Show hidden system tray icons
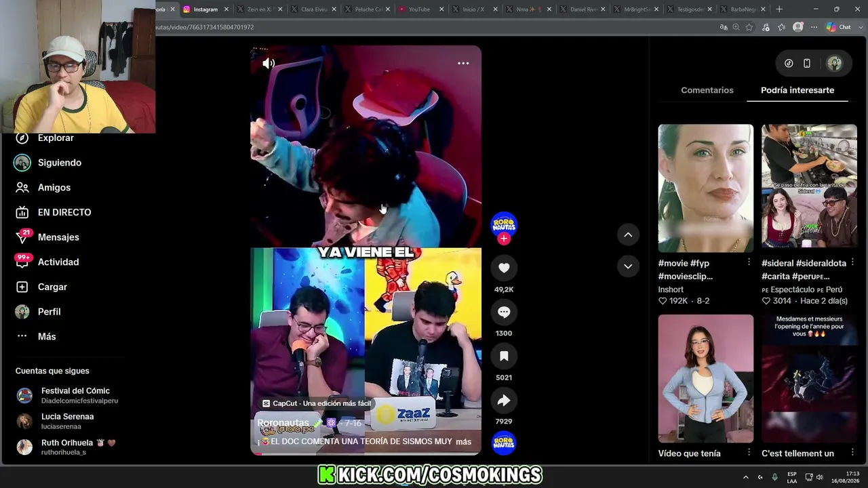The image size is (868, 488). 745,477
